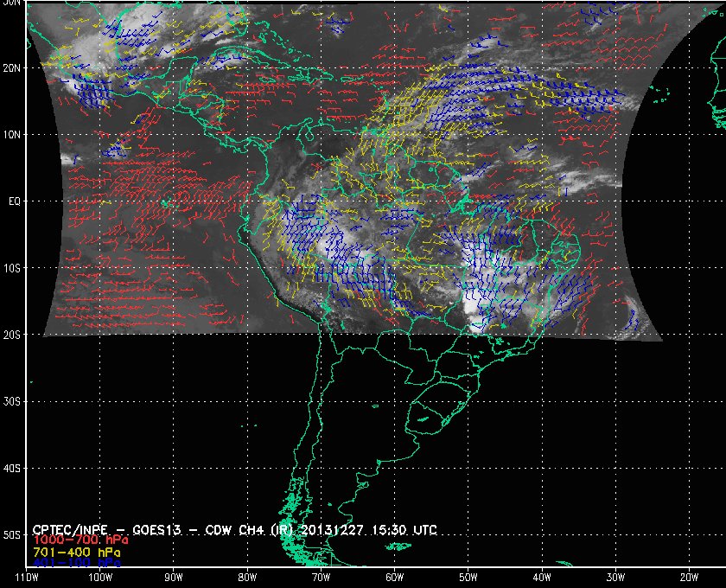This screenshot has width=726, height=588.
Task: Click the 100W longitude label
Action: point(100,578)
